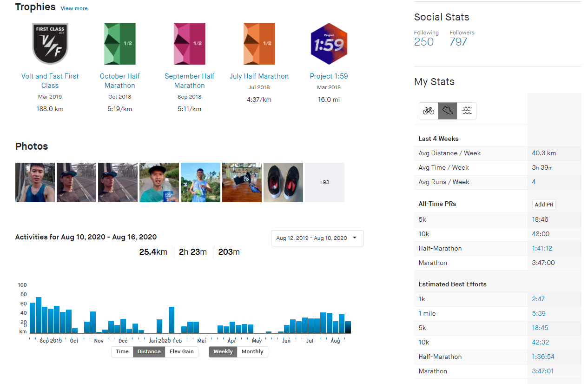Viewport: 588px width, 384px height.
Task: Open the 797 followers list
Action: tap(458, 42)
